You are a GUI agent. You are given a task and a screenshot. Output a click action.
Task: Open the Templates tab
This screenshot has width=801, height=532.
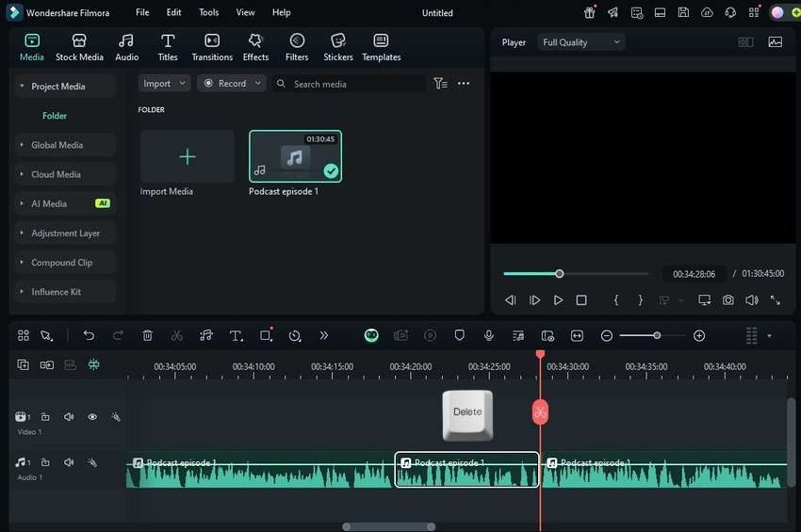click(381, 47)
